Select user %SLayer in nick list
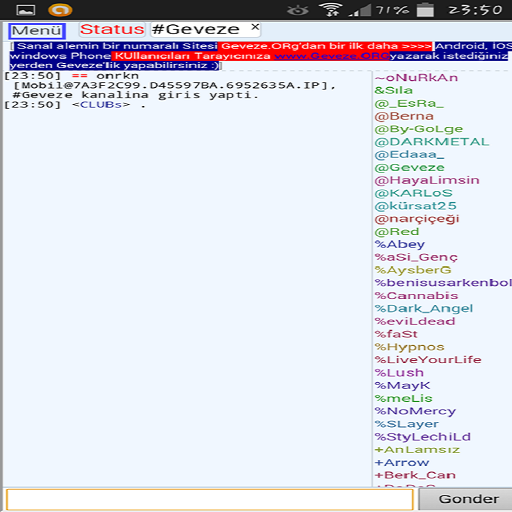 tap(407, 424)
